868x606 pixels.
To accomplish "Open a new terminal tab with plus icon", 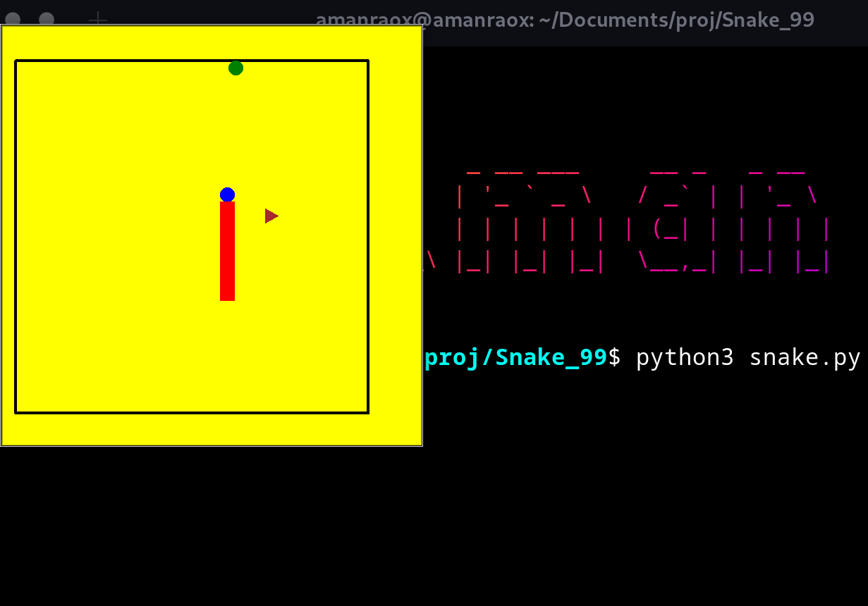I will [x=98, y=20].
